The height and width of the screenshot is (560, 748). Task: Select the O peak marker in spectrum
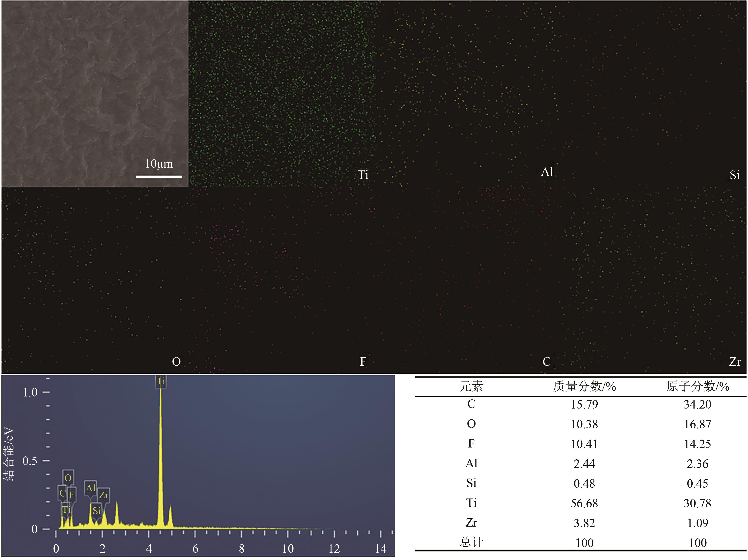68,478
